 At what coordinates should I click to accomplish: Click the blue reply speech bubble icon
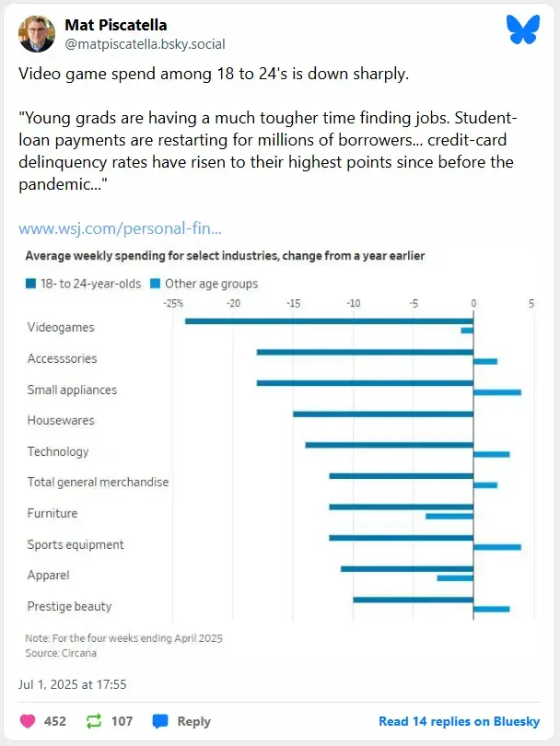[160, 721]
